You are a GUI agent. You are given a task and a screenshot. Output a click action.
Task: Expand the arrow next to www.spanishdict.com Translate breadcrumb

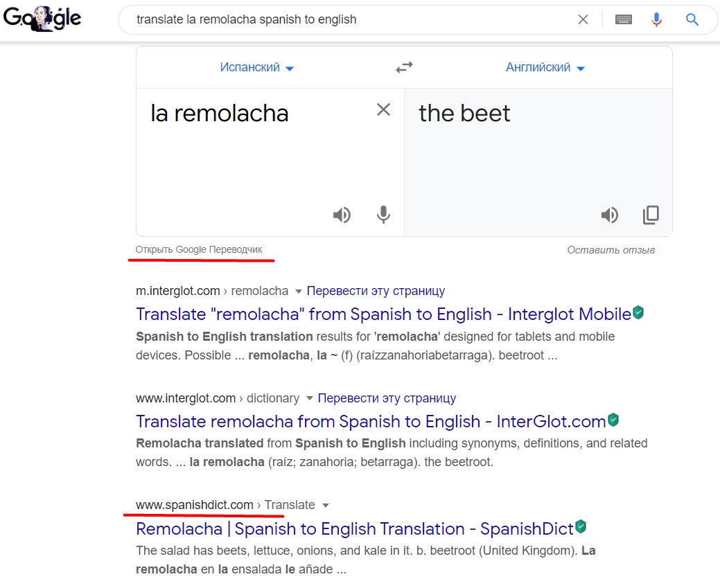[326, 505]
